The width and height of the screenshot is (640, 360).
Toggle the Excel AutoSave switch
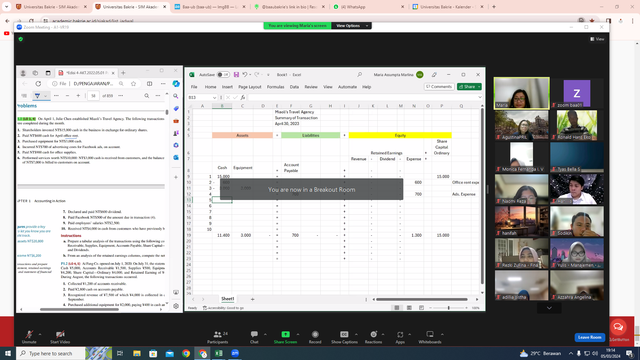point(223,75)
